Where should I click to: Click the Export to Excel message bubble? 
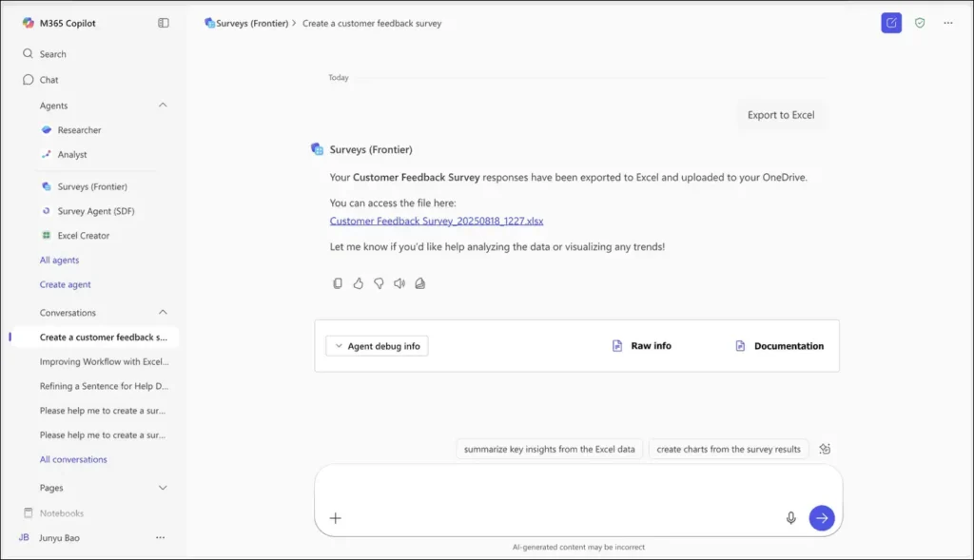(781, 115)
